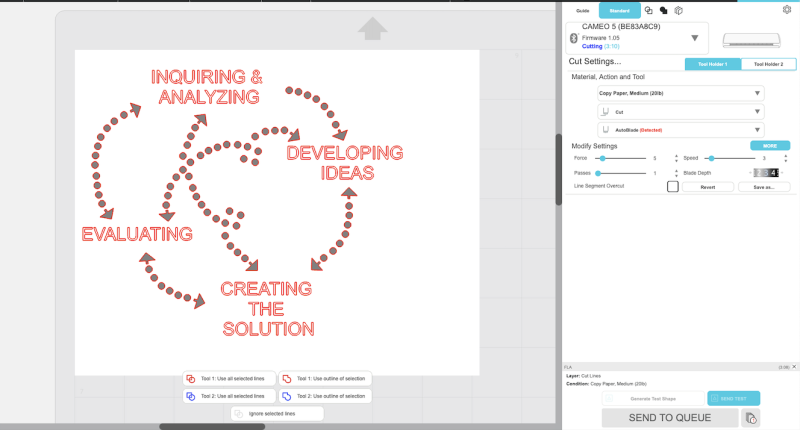800x430 pixels.
Task: Switch to the Standard tab
Action: 619,10
